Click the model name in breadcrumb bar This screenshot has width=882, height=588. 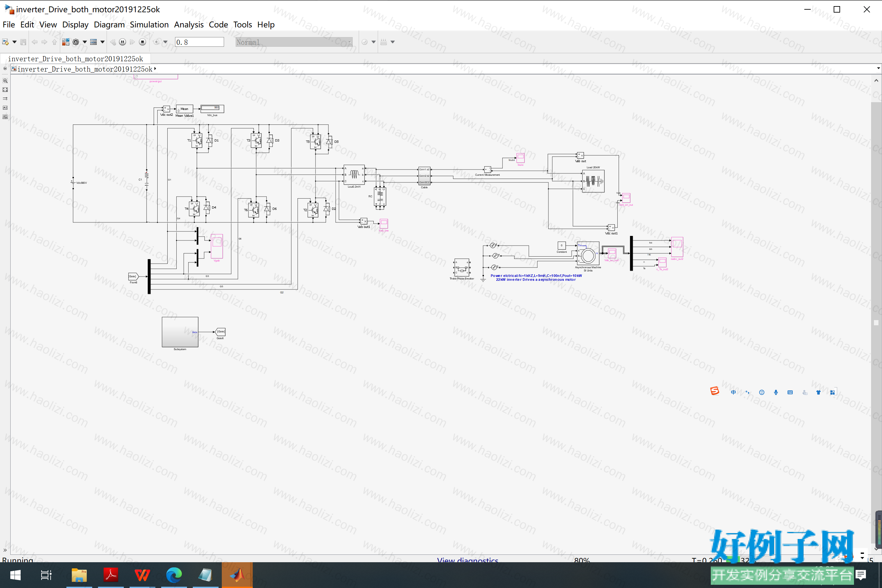point(85,69)
